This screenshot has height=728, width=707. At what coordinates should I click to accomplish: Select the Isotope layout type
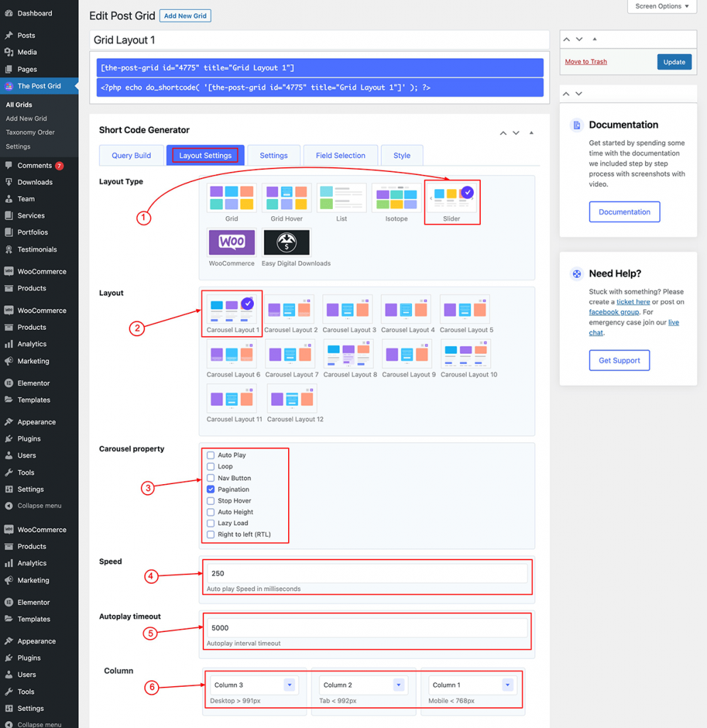pos(396,198)
